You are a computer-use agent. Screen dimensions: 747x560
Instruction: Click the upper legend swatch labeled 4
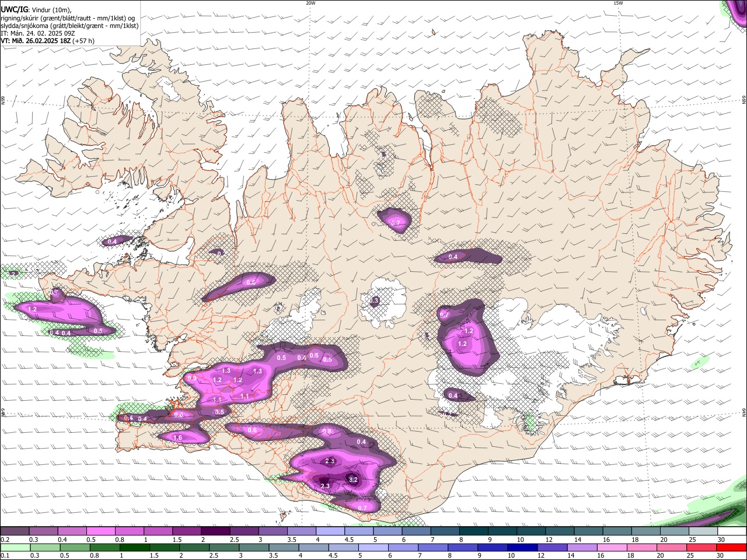click(330, 531)
